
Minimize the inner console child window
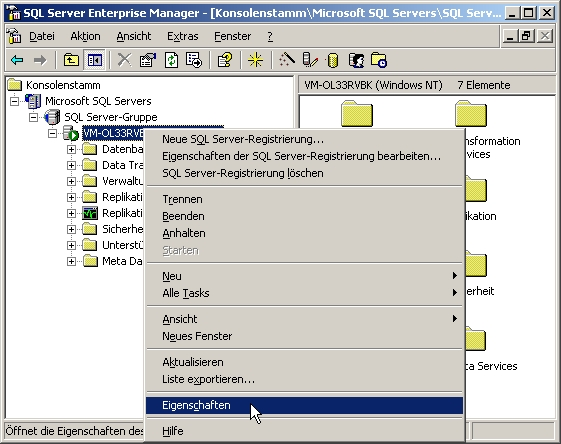pyautogui.click(x=510, y=36)
